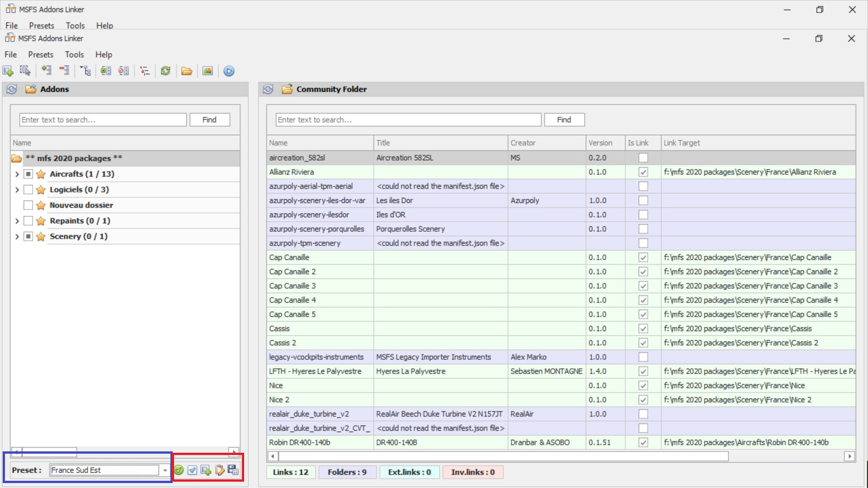Click the clipboard pencil rename preset icon

220,470
